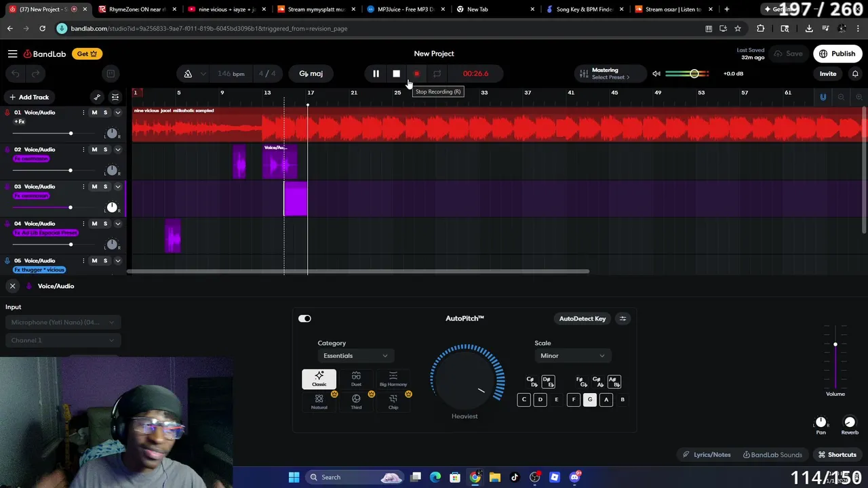The width and height of the screenshot is (868, 488).
Task: Click the pan knob of track 03
Action: pos(112,207)
